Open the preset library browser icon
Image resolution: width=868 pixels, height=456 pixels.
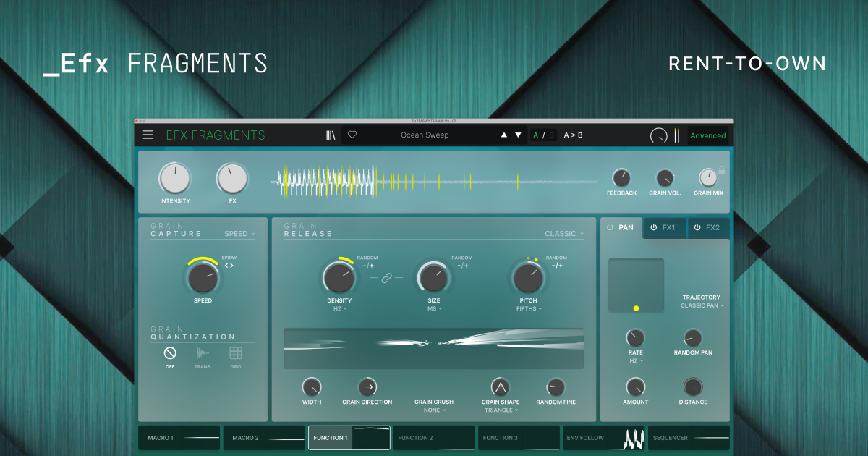(x=331, y=135)
